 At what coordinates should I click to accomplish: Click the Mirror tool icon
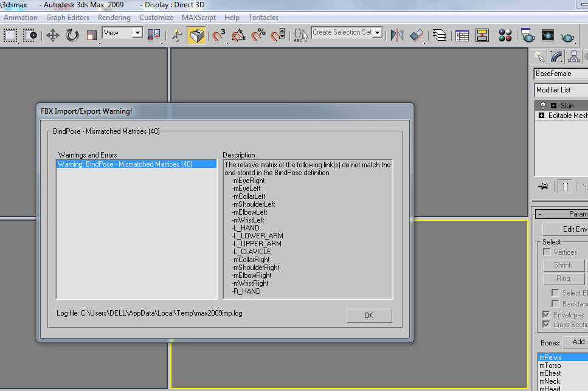point(396,36)
